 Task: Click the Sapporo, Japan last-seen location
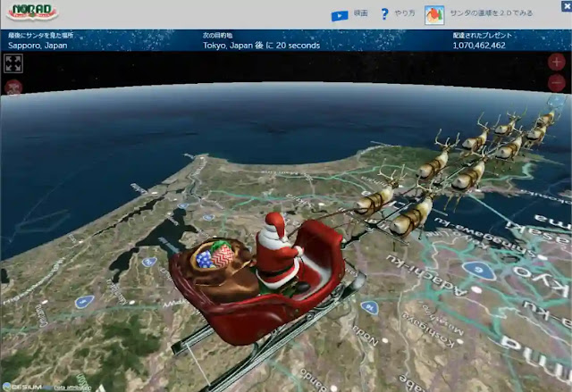coord(38,46)
